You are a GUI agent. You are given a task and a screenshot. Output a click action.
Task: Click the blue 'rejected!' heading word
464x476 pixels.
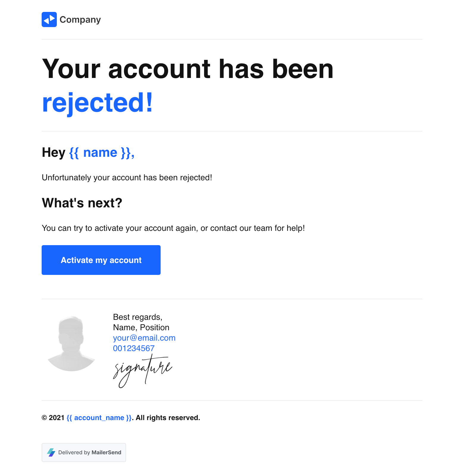coord(97,103)
